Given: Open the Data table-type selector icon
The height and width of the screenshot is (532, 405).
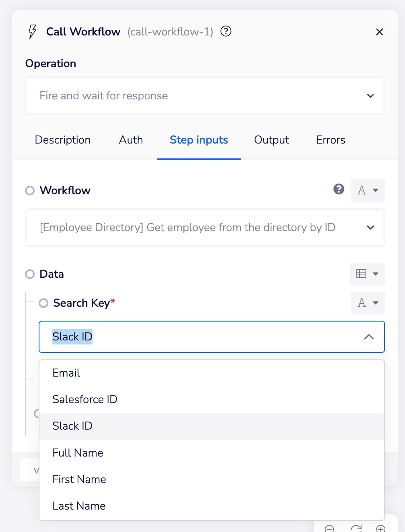Looking at the screenshot, I should (367, 274).
